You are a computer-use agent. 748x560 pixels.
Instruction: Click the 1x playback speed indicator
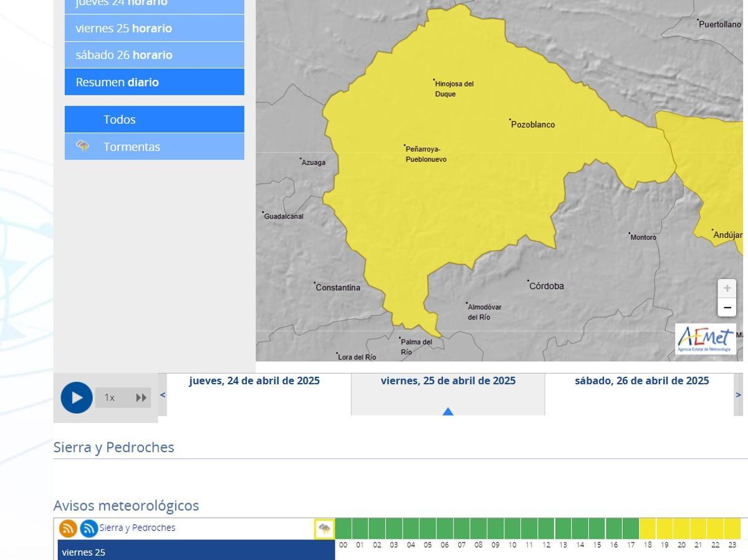point(110,397)
